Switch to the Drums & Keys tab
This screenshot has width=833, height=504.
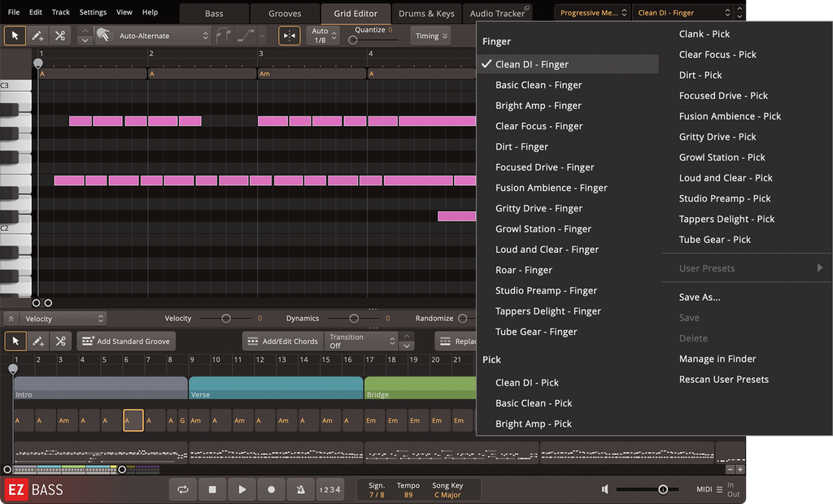point(426,13)
